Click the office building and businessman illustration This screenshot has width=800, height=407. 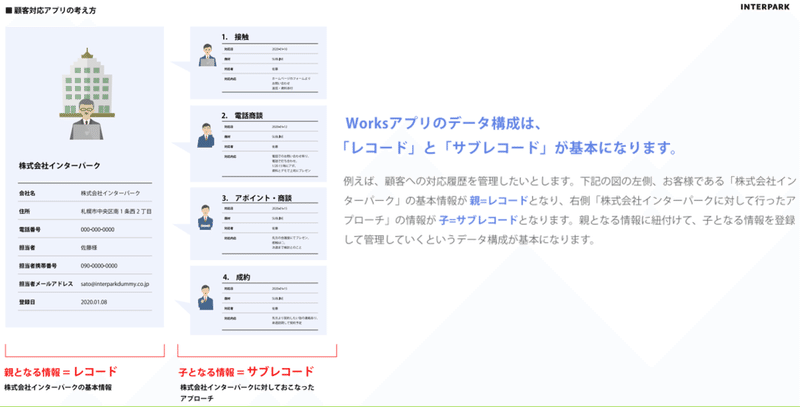(87, 94)
